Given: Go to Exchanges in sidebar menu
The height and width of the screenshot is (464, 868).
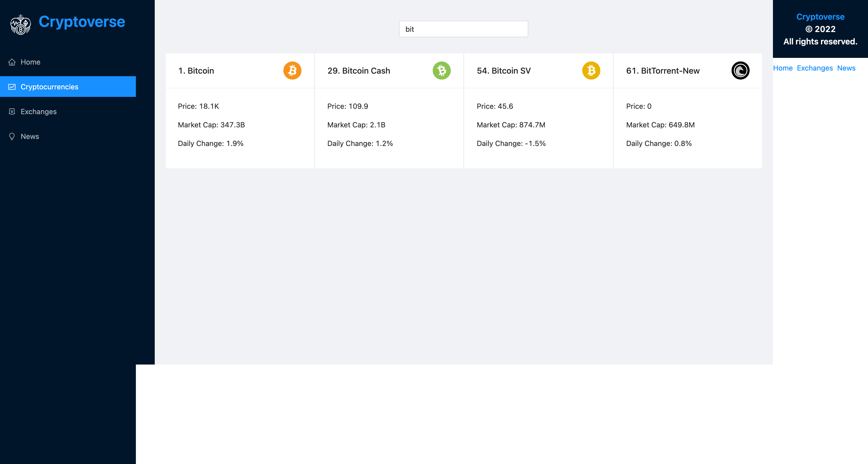Looking at the screenshot, I should tap(38, 112).
